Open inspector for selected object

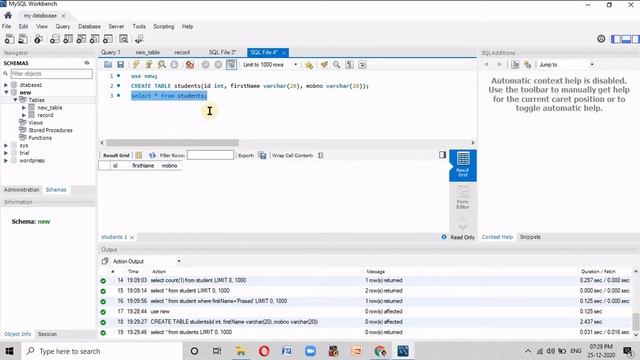click(x=38, y=39)
